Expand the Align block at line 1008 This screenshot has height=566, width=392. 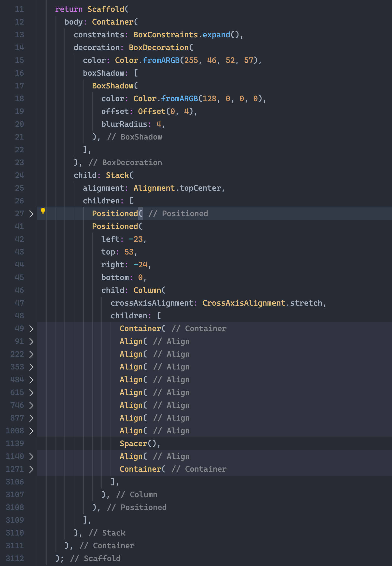tap(31, 431)
